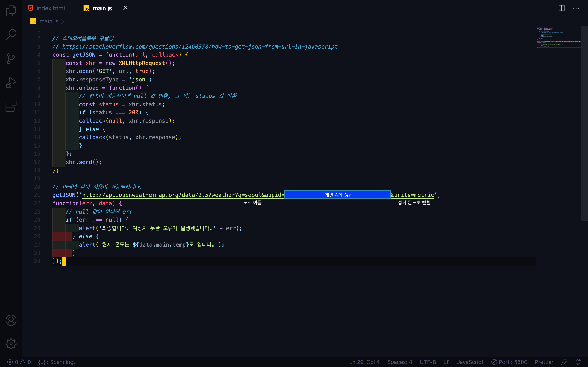Split the editor to the right
The height and width of the screenshot is (367, 588).
[561, 8]
